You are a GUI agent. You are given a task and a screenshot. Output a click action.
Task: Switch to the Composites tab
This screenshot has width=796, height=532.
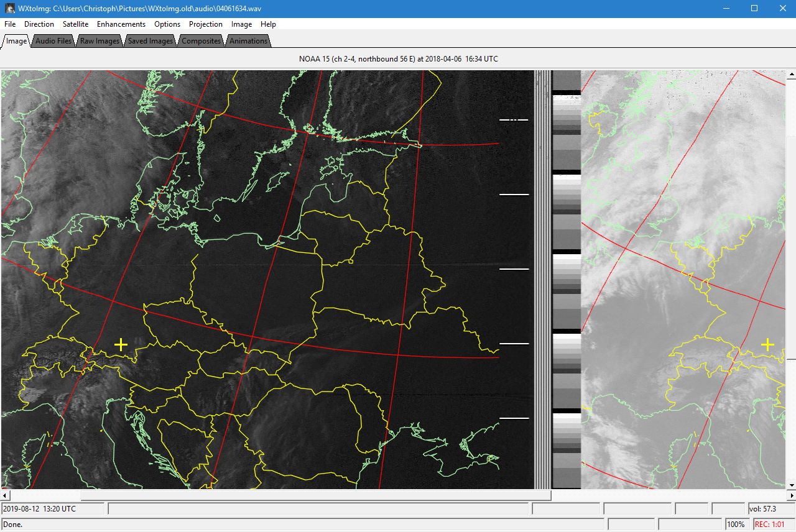pos(200,40)
